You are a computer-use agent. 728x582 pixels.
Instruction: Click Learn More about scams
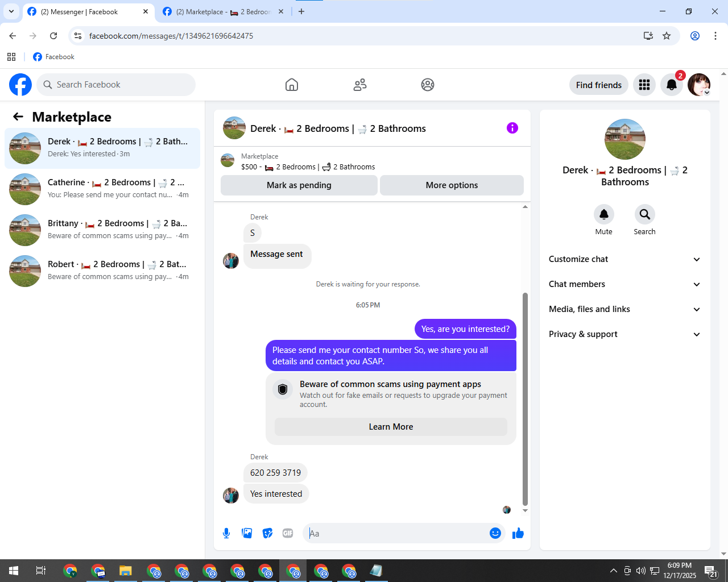391,427
